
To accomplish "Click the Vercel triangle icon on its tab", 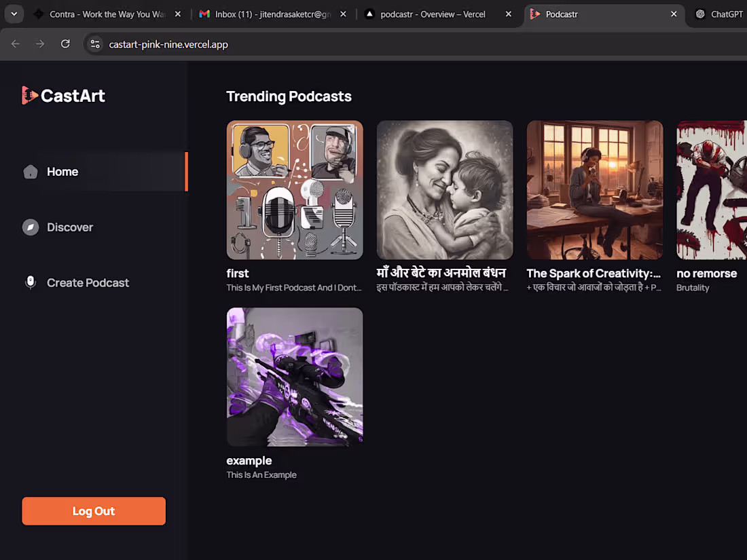I will point(369,14).
